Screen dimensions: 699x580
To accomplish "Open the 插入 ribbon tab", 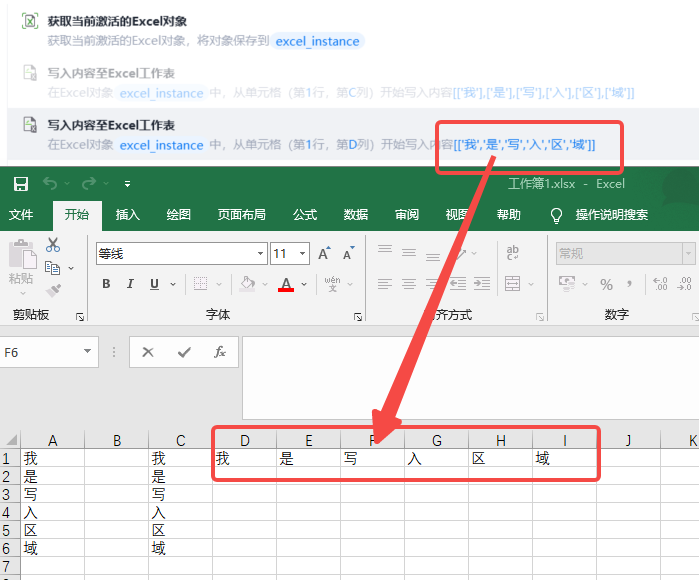I will (128, 214).
